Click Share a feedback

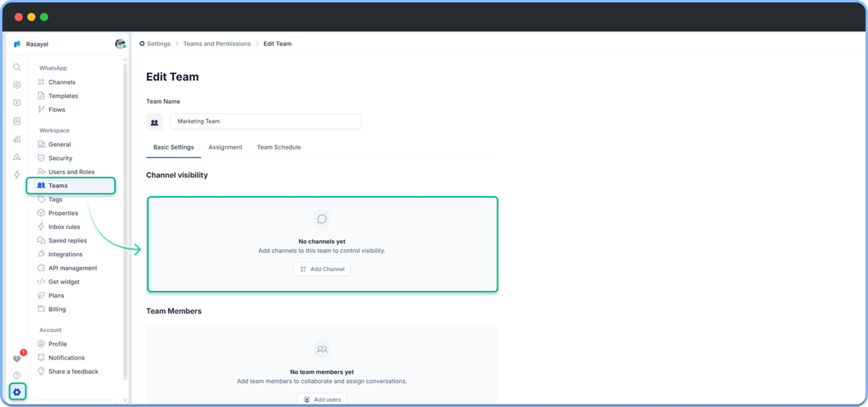(x=73, y=371)
